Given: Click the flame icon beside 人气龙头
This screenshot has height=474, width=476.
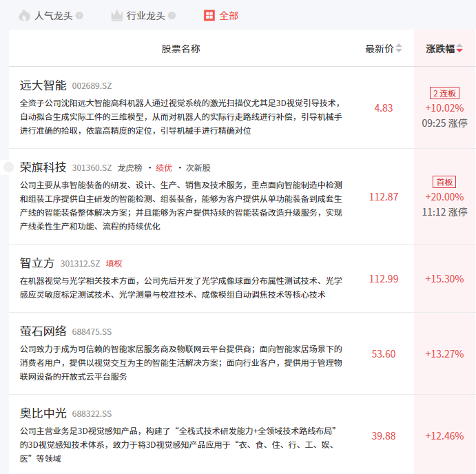Looking at the screenshot, I should click(25, 15).
